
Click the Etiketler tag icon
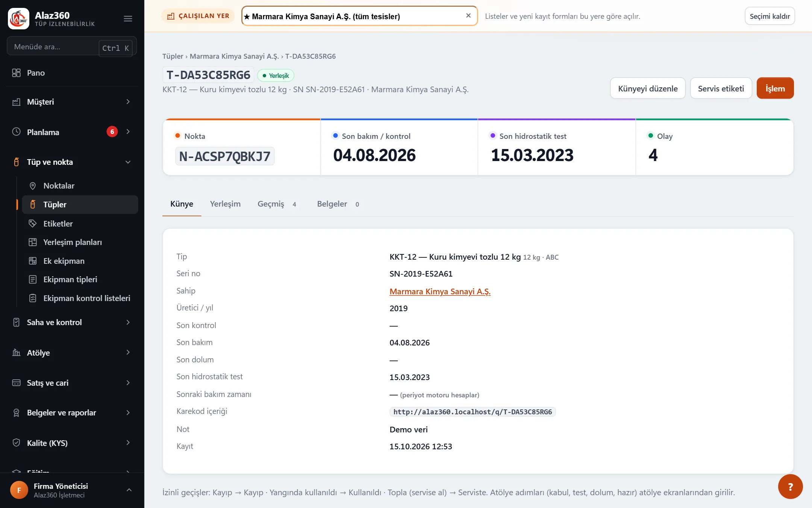33,224
